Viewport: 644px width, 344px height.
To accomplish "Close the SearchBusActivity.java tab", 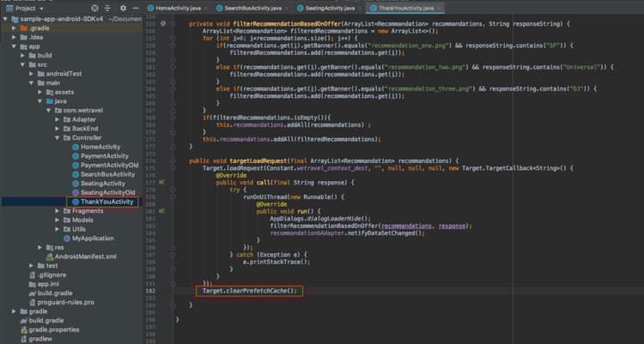I will click(288, 8).
